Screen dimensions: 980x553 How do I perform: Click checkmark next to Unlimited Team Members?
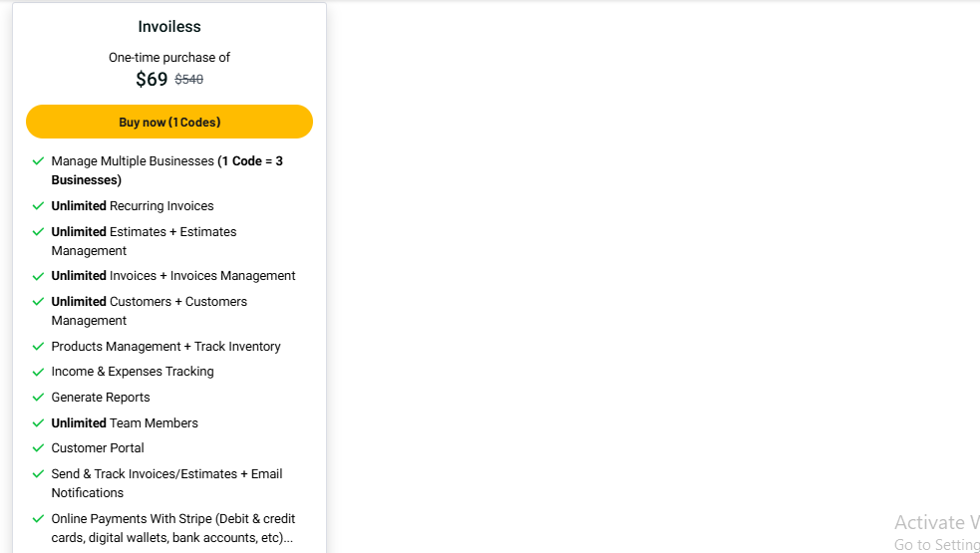tap(38, 423)
